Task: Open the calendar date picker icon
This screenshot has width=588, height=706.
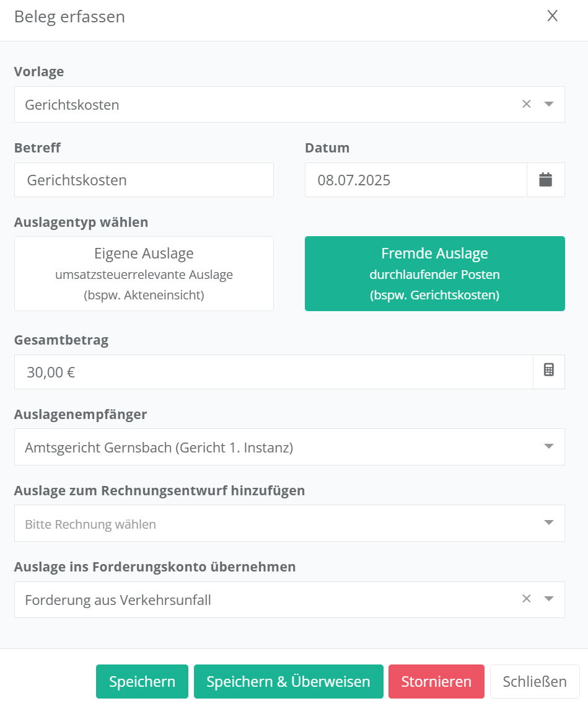Action: [x=545, y=180]
